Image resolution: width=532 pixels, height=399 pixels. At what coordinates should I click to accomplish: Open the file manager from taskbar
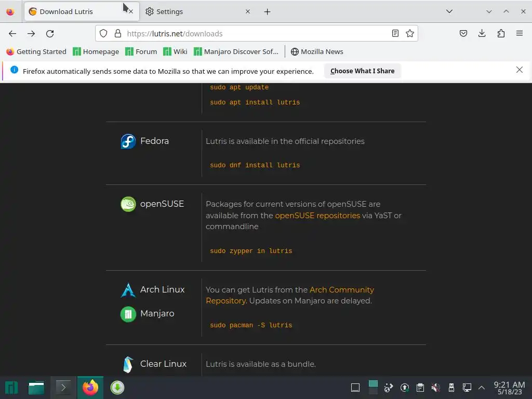click(x=36, y=388)
